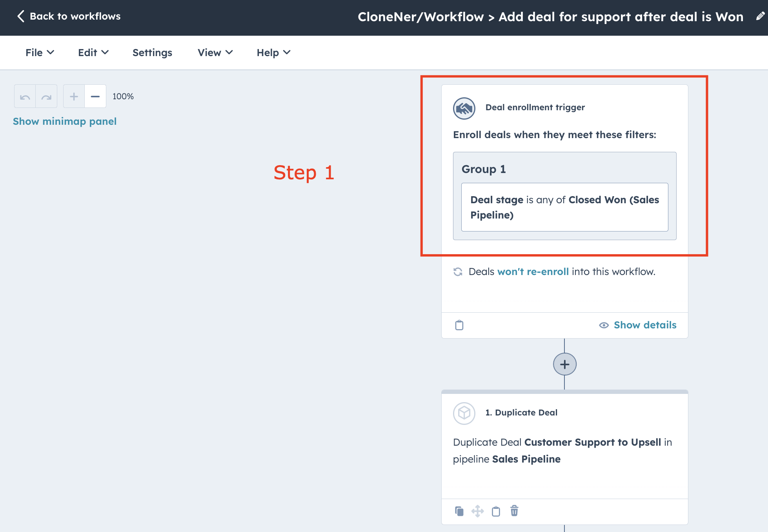Click clipboard icon in trigger card footer
This screenshot has height=532, width=768.
tap(459, 325)
